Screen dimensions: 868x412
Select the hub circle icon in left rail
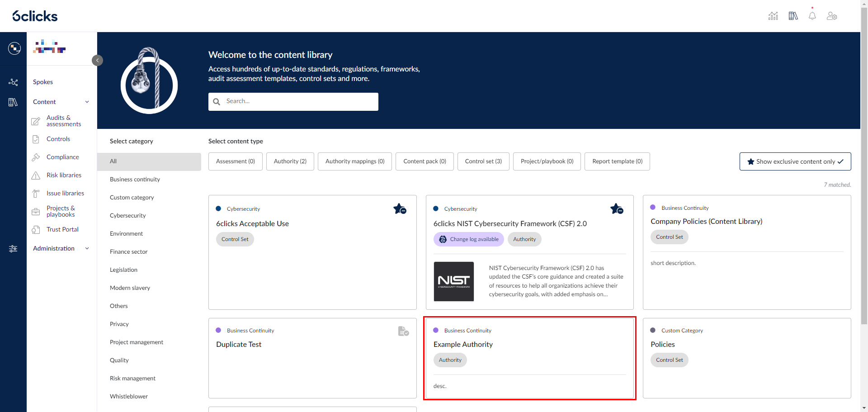(14, 48)
